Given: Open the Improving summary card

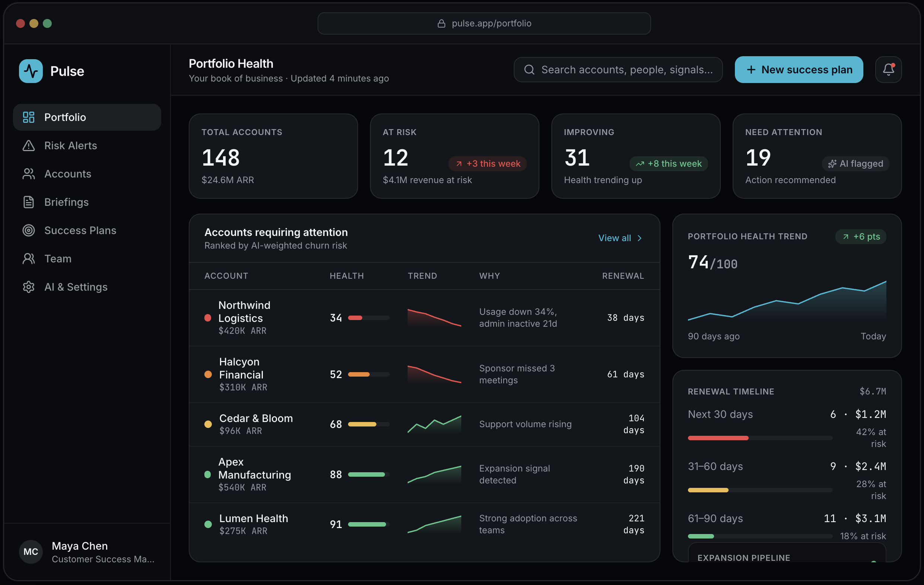Looking at the screenshot, I should [x=636, y=156].
